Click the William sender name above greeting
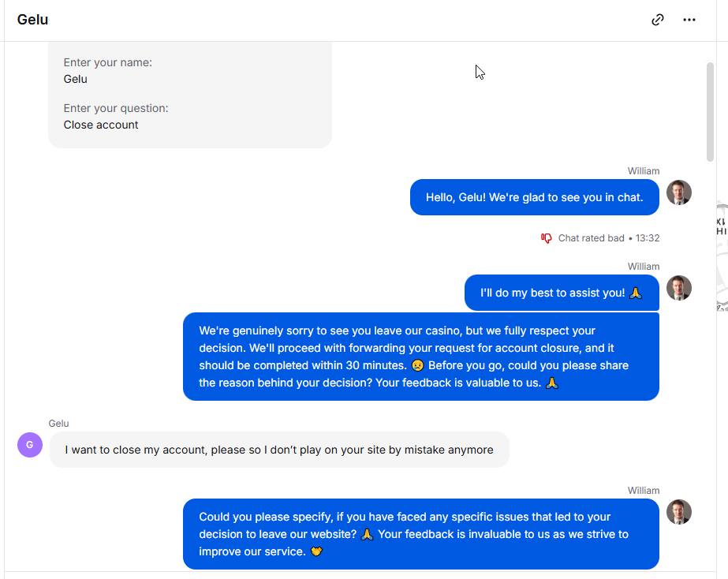This screenshot has height=579, width=728. coord(644,171)
